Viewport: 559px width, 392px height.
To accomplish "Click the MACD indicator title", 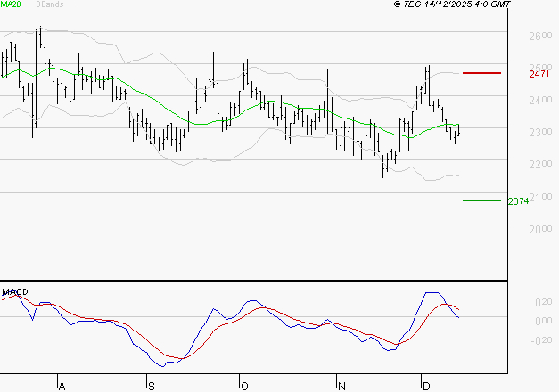I will click(x=15, y=292).
